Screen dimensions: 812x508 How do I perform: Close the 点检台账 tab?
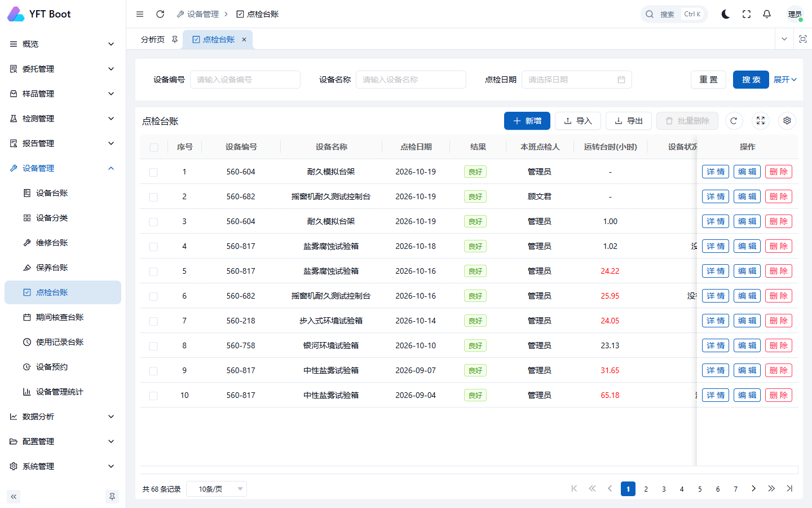[244, 40]
